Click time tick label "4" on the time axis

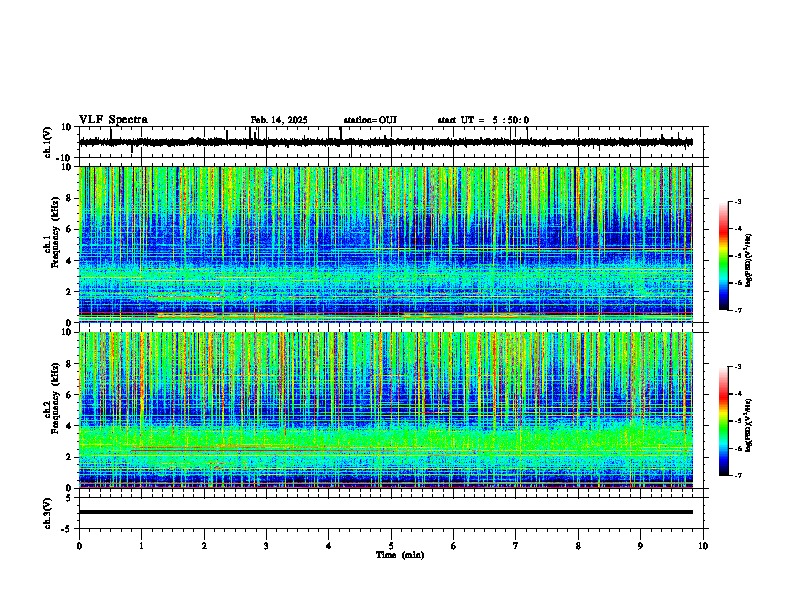(x=329, y=546)
